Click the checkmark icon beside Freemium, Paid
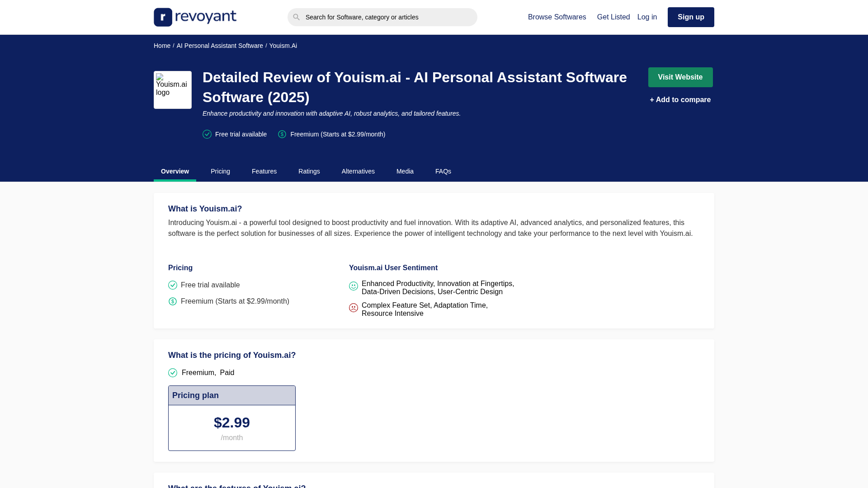The width and height of the screenshot is (868, 488). (173, 373)
